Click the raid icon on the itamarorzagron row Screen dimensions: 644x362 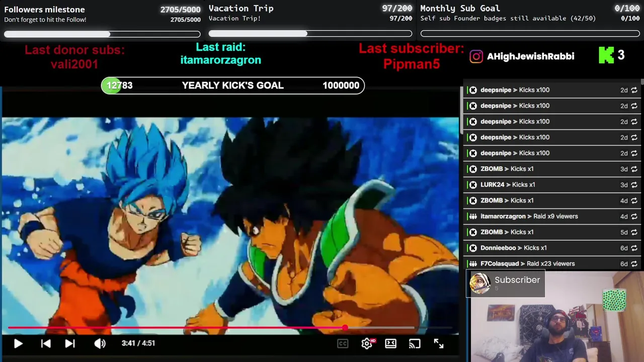point(473,216)
